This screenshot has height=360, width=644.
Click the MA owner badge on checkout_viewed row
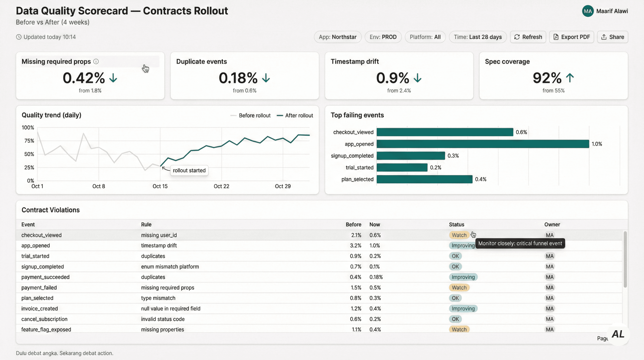(549, 235)
